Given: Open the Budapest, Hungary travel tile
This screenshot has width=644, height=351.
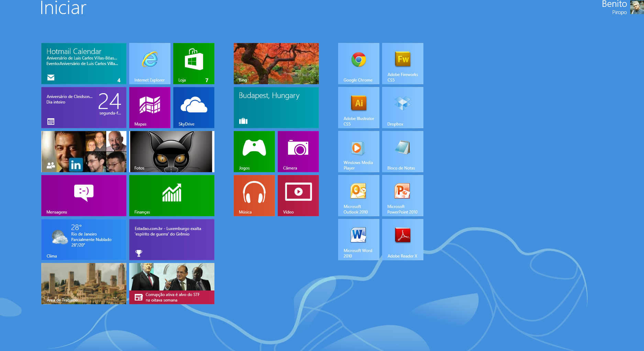Looking at the screenshot, I should pos(276,108).
